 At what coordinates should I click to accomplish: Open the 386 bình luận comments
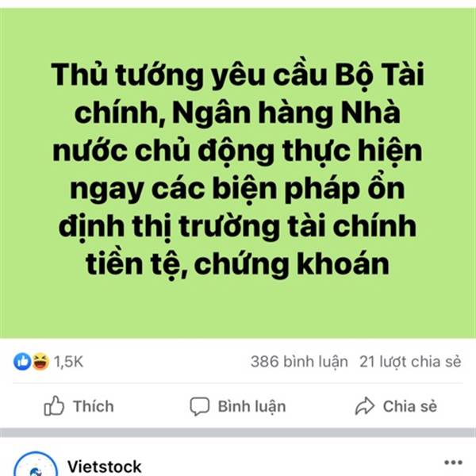point(299,362)
